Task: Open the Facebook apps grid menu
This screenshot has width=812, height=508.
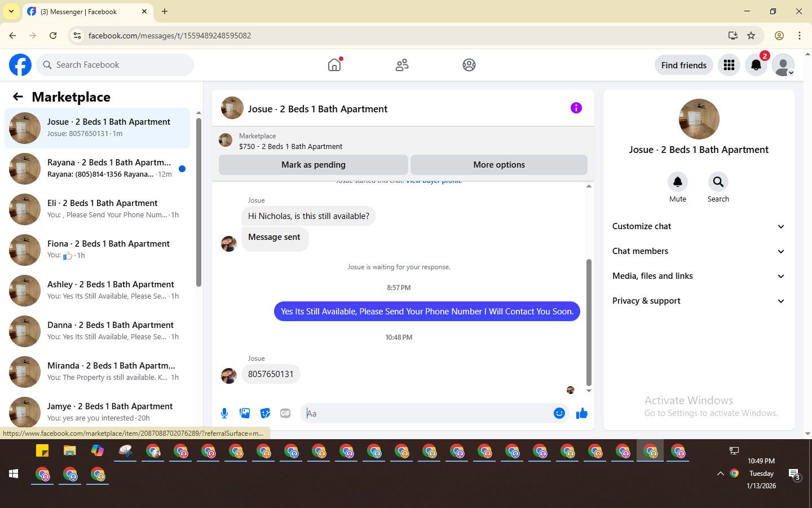Action: coord(729,65)
